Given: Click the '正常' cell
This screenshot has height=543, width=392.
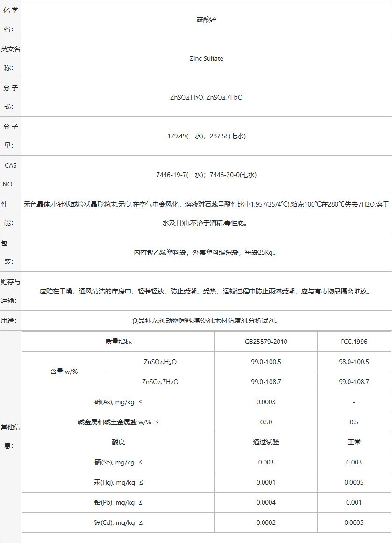Looking at the screenshot, I should [354, 442].
